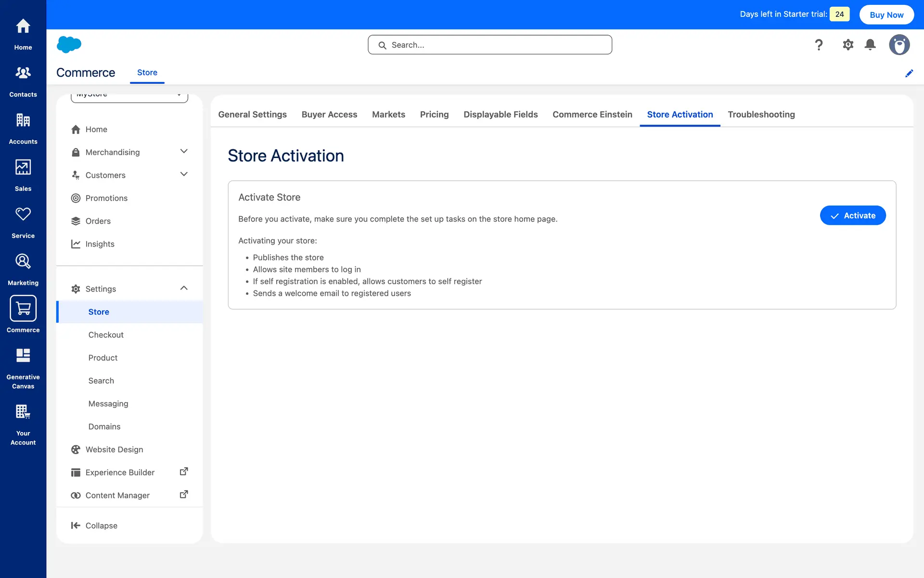
Task: Click the help question mark icon
Action: point(819,45)
